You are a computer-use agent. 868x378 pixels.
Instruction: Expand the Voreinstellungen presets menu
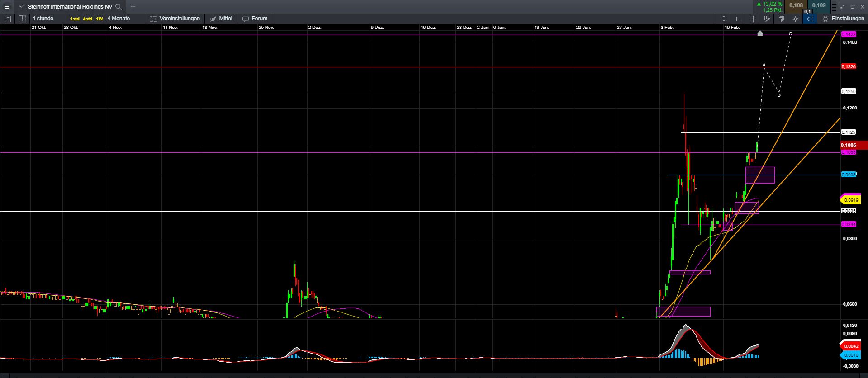(x=175, y=19)
